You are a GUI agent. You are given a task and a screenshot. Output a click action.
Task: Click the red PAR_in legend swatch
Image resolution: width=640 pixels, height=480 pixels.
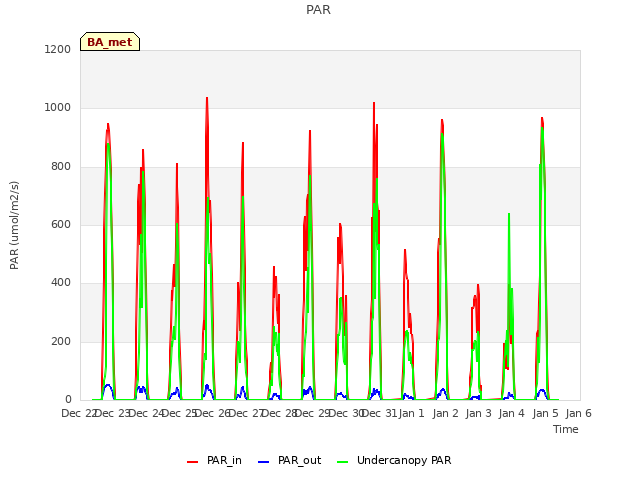pyautogui.click(x=192, y=462)
